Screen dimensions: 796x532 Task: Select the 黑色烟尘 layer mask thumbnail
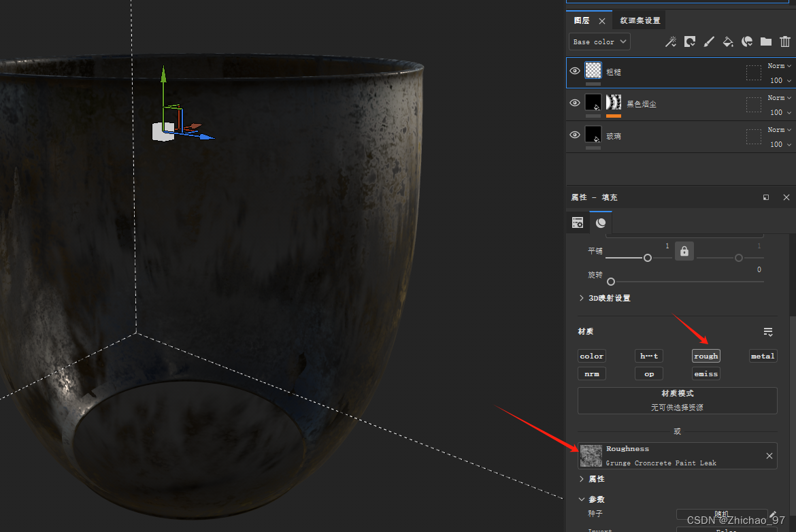point(614,102)
